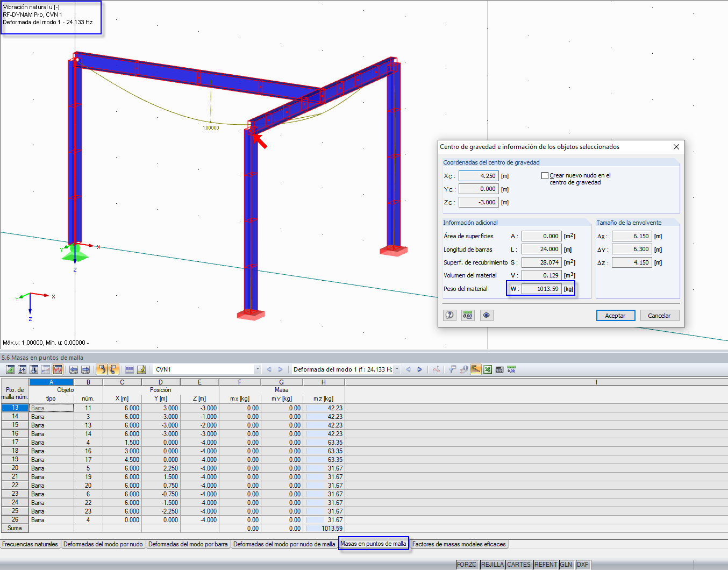728x570 pixels.
Task: Click the blue grid table icon
Action: [130, 369]
